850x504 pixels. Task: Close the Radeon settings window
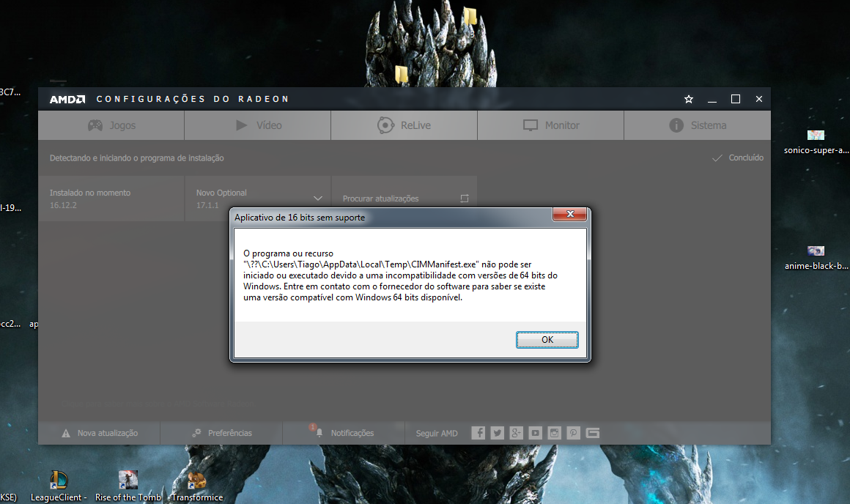[x=759, y=99]
